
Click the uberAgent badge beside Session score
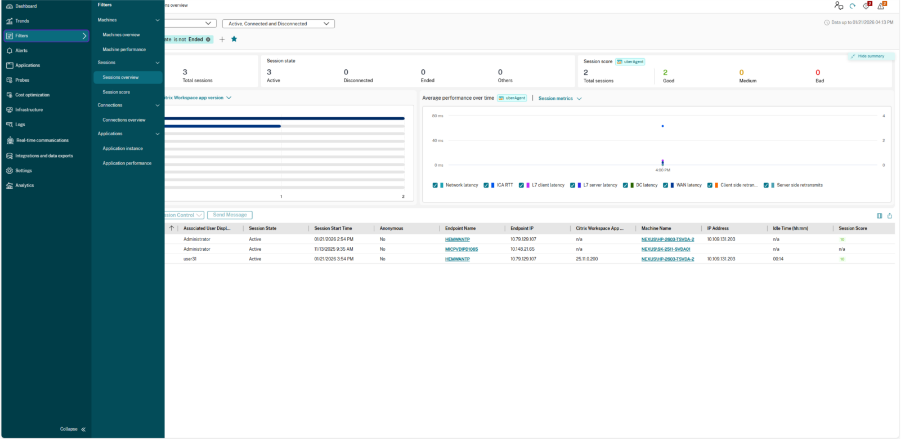click(630, 61)
